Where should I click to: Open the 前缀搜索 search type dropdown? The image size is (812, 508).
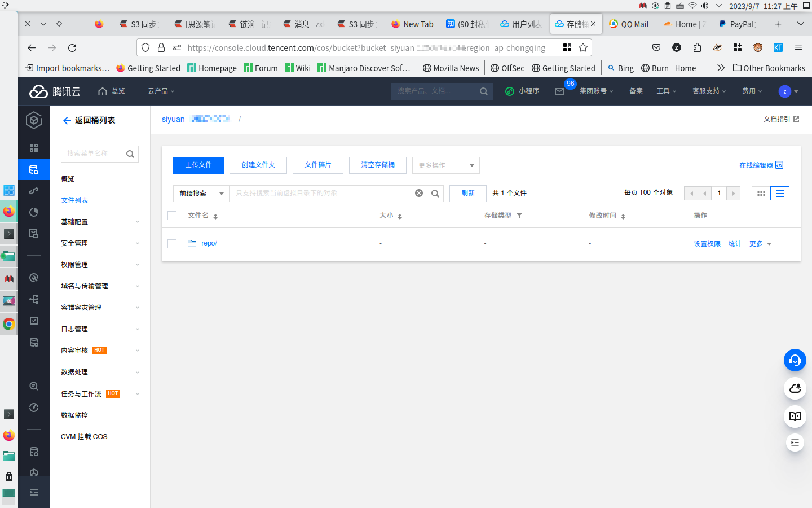[x=201, y=194]
